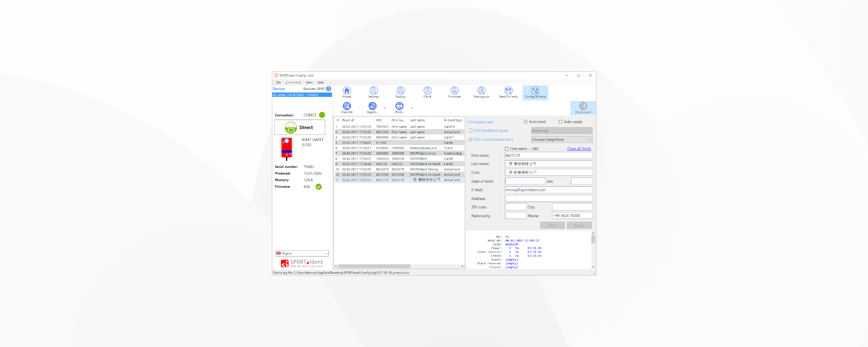The width and height of the screenshot is (868, 347).
Task: Click the ZIP code input field
Action: coord(515,207)
